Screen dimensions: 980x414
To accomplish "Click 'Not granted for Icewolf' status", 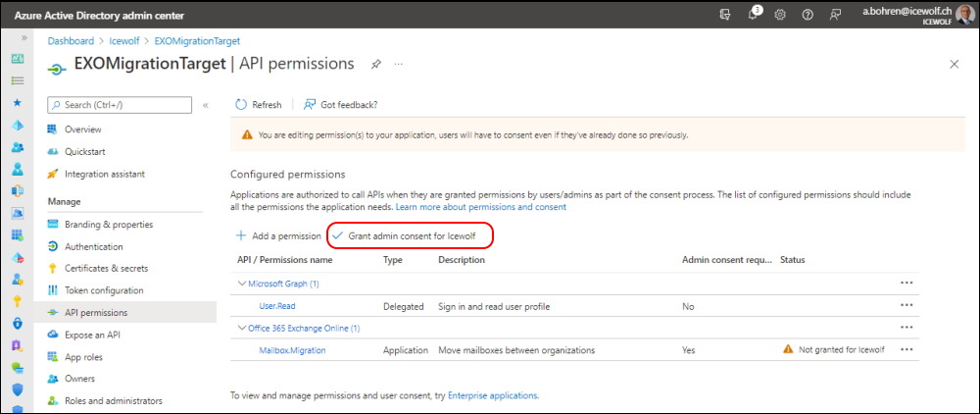I will tap(841, 350).
